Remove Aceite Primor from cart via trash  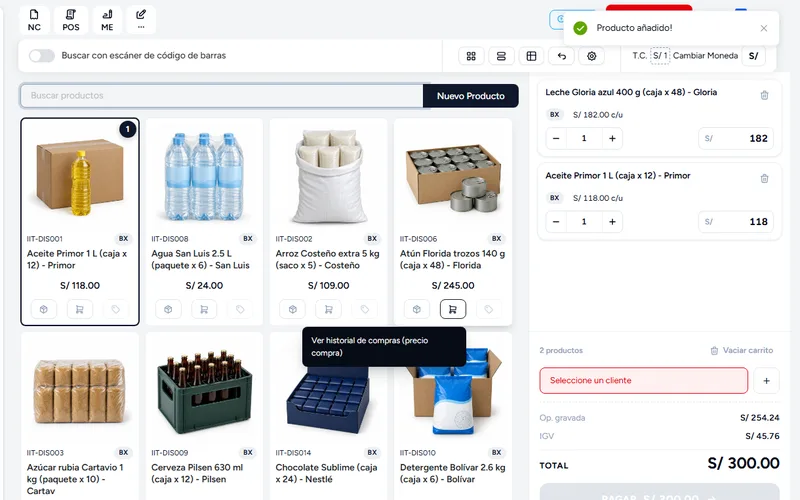764,179
